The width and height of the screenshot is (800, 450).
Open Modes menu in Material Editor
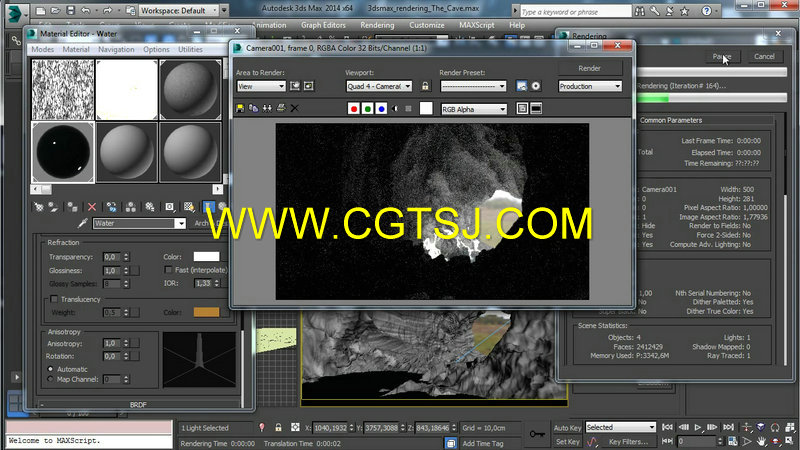(42, 49)
